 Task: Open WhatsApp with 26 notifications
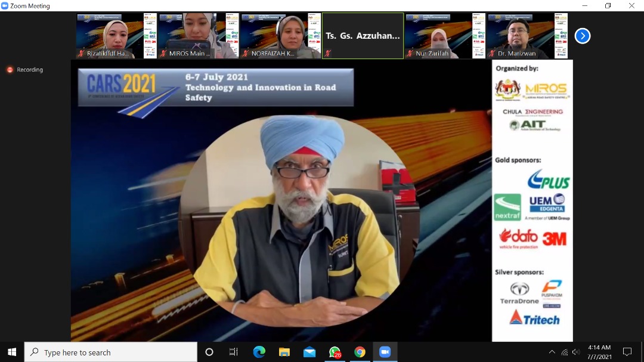335,352
